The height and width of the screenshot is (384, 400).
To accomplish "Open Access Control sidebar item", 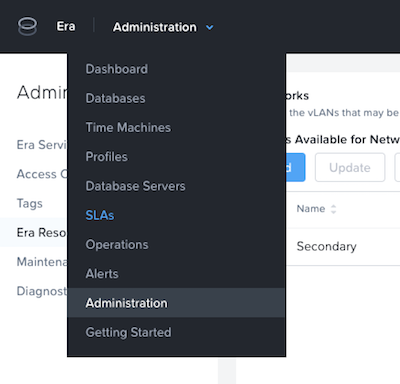I will pos(42,174).
